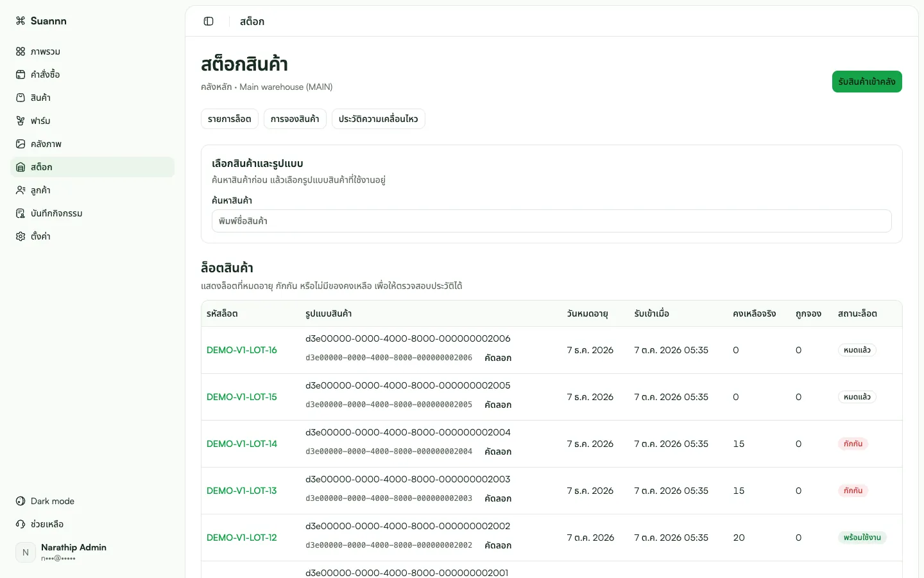Image resolution: width=924 pixels, height=578 pixels.
Task: Open lot DEMO-V1-LOT-16 link
Action: tap(242, 350)
